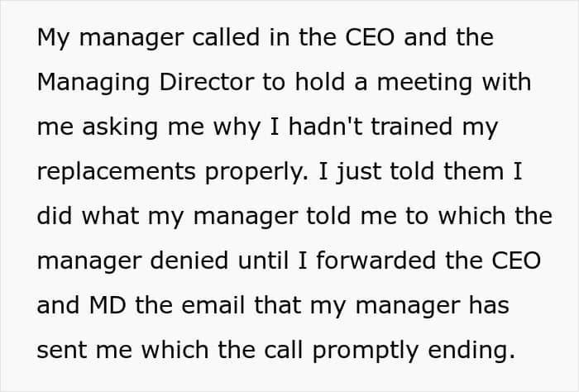Click the word "called" in the first line
The width and height of the screenshot is (579, 392).
226,37
